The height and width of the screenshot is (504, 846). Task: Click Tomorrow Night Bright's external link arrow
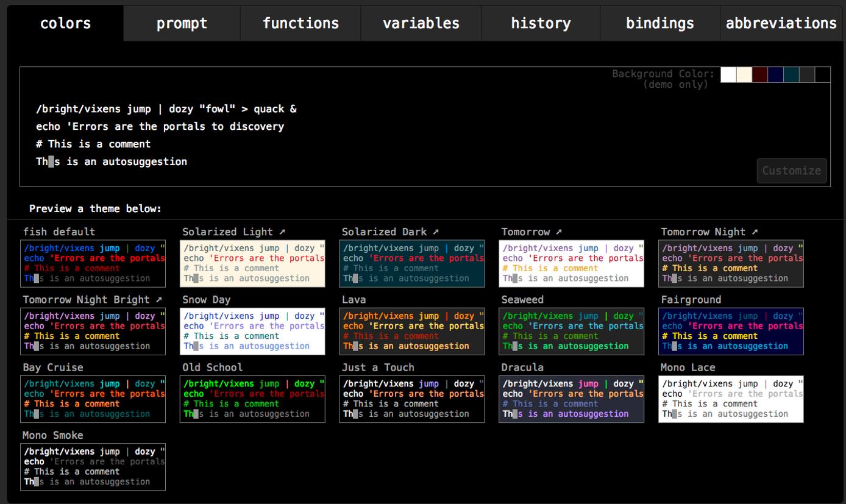158,299
